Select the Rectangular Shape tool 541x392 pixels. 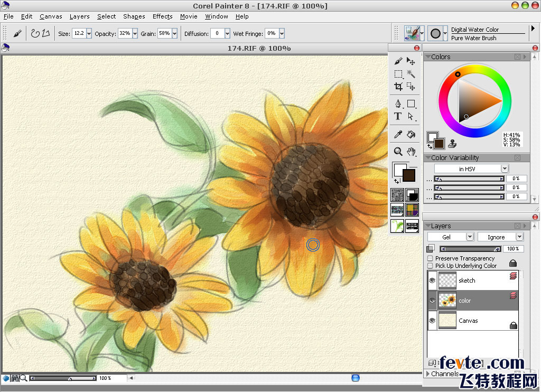pos(411,104)
